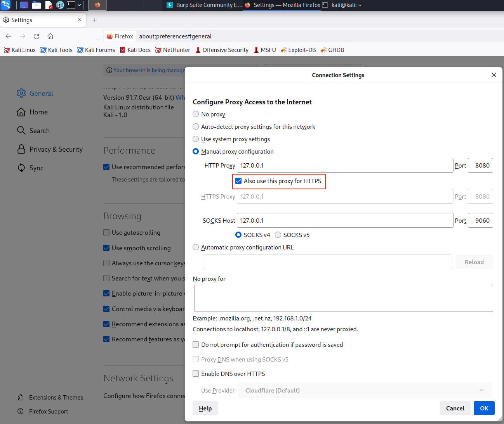Open Extensions & Themes page

(56, 398)
